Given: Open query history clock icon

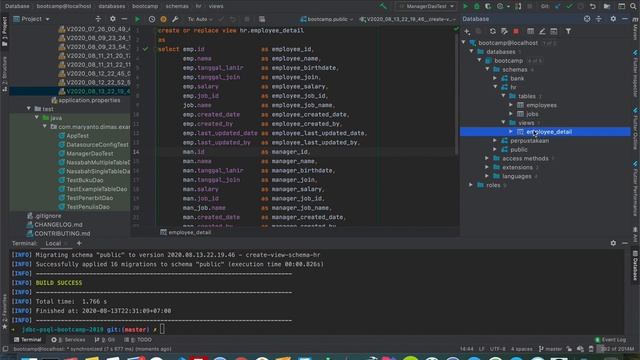Looking at the screenshot, I should [x=152, y=19].
